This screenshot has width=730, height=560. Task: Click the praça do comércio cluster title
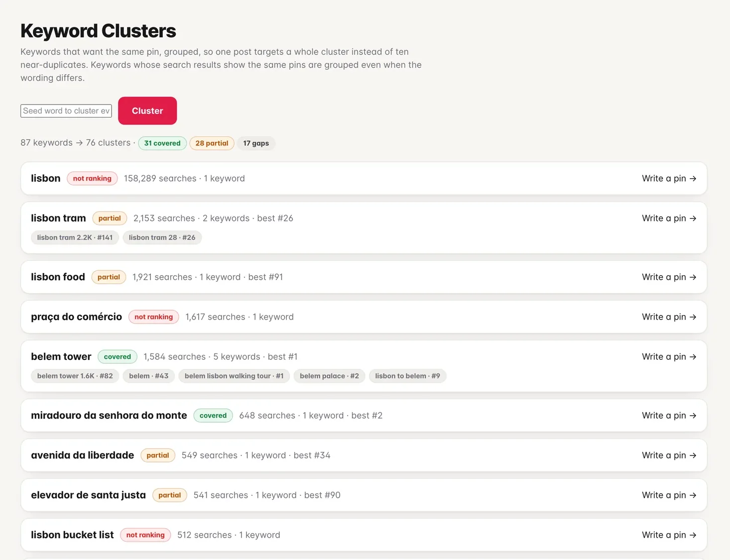[x=76, y=317]
